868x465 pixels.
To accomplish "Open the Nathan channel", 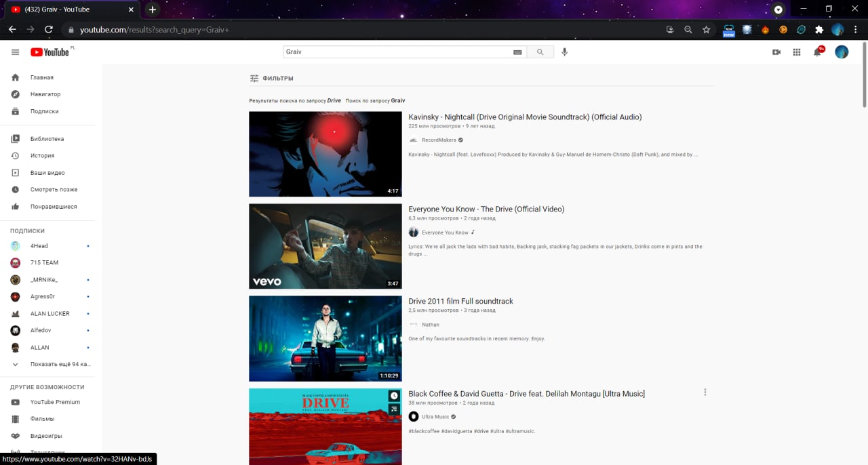I will (x=430, y=325).
